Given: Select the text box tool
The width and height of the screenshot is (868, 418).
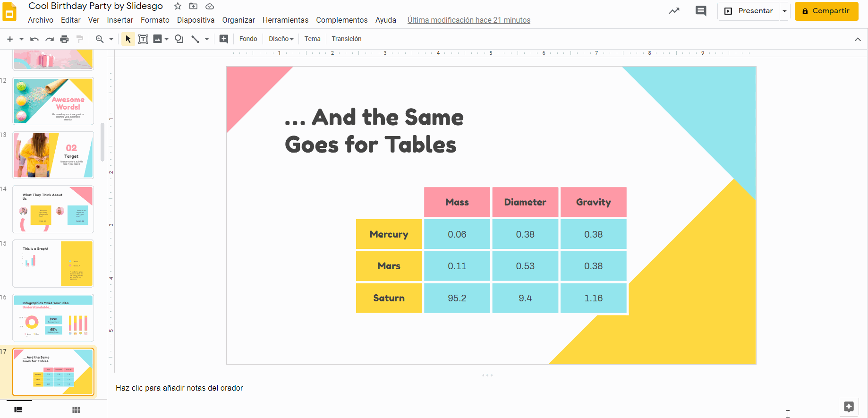Looking at the screenshot, I should tap(143, 39).
